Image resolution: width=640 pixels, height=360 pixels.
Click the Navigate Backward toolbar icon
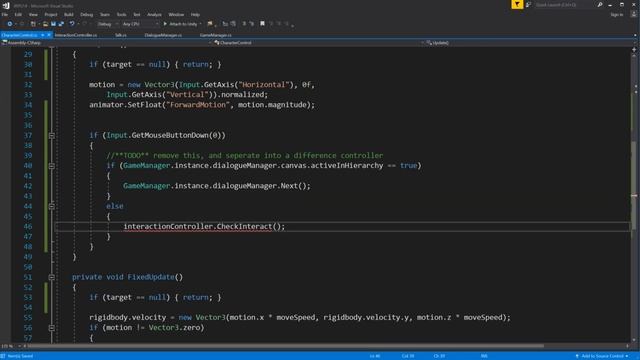(9, 24)
